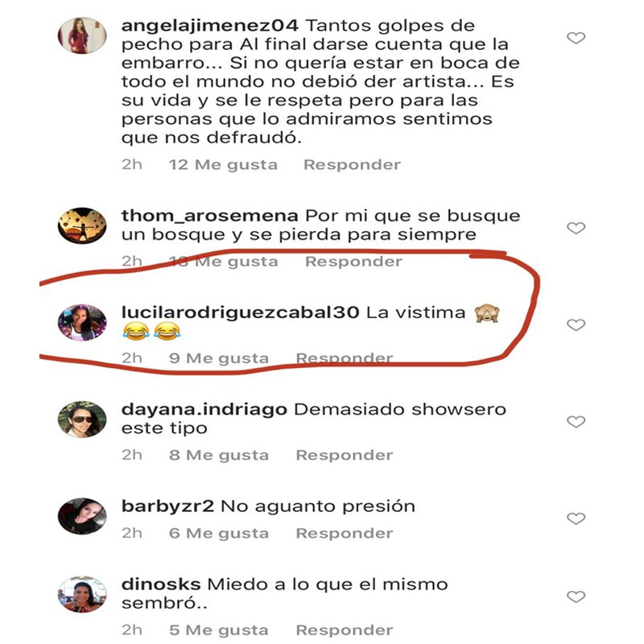Tap the heart beside the dinosks comment
The image size is (644, 644).
(576, 597)
